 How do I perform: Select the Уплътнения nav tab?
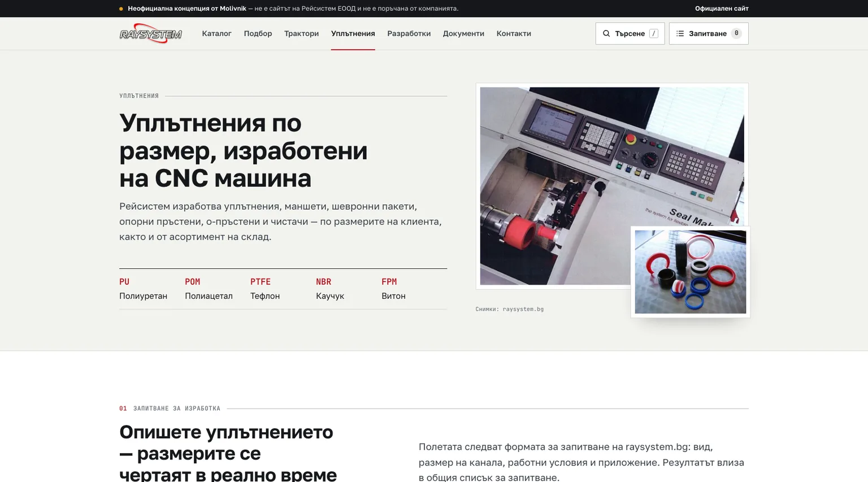coord(353,33)
